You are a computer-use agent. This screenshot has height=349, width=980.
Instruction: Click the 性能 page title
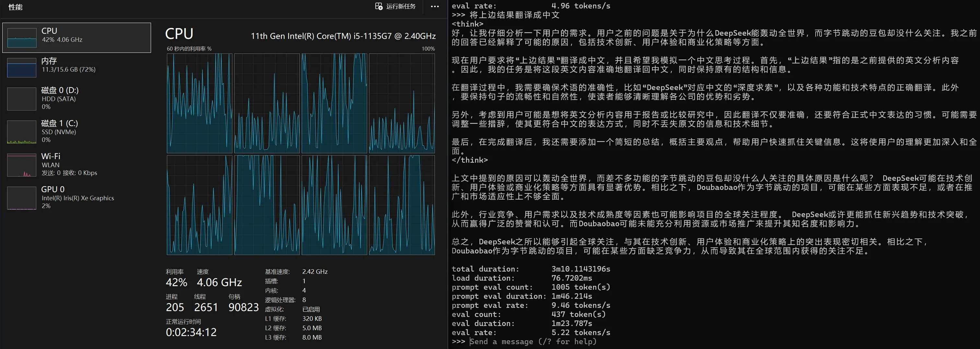[x=16, y=7]
